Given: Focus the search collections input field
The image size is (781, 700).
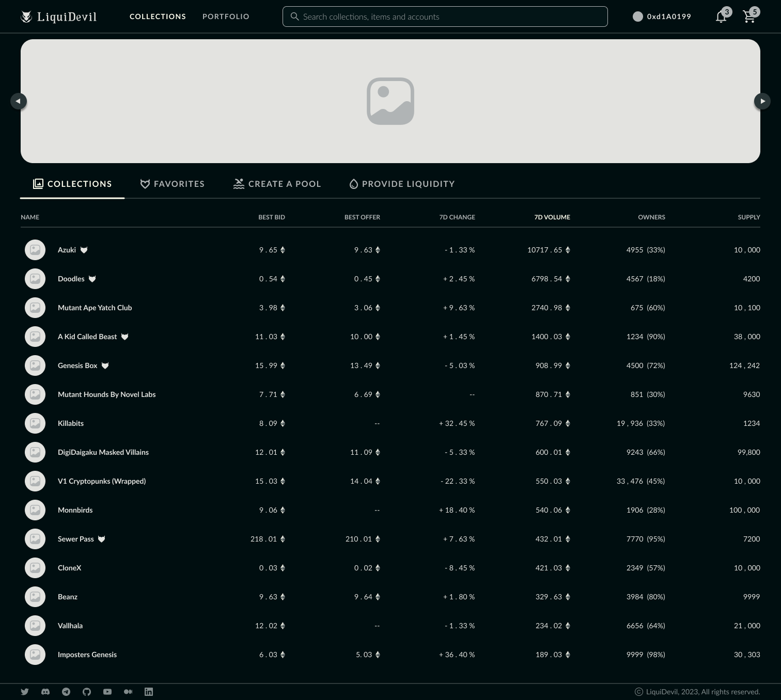Looking at the screenshot, I should (x=445, y=17).
